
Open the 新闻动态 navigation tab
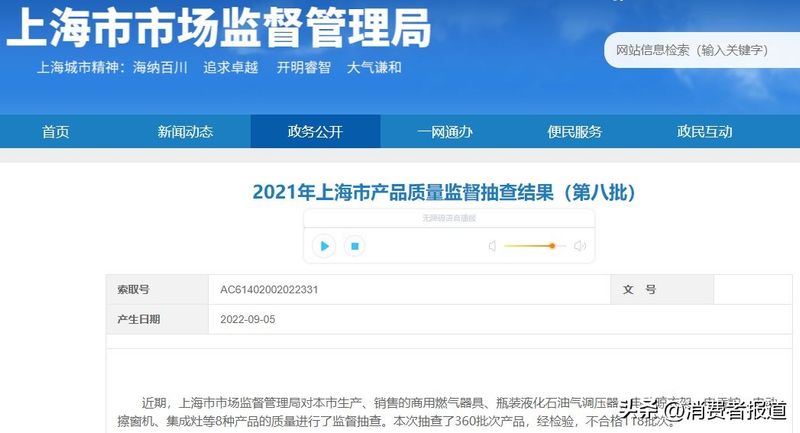185,132
